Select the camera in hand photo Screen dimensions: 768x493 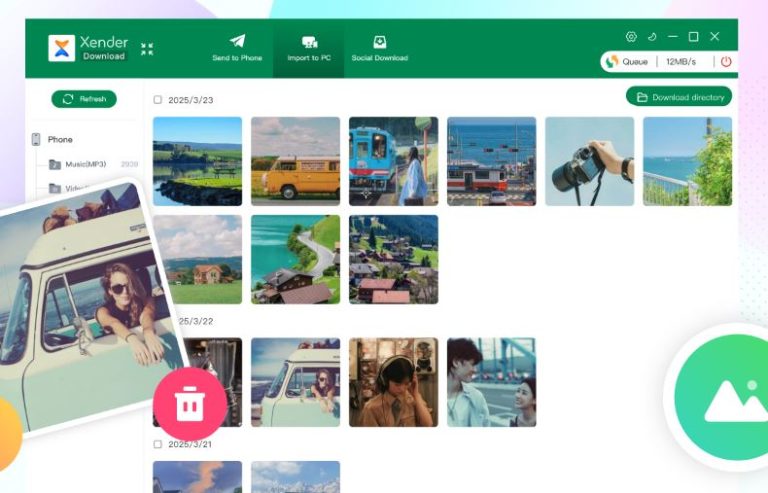(589, 161)
